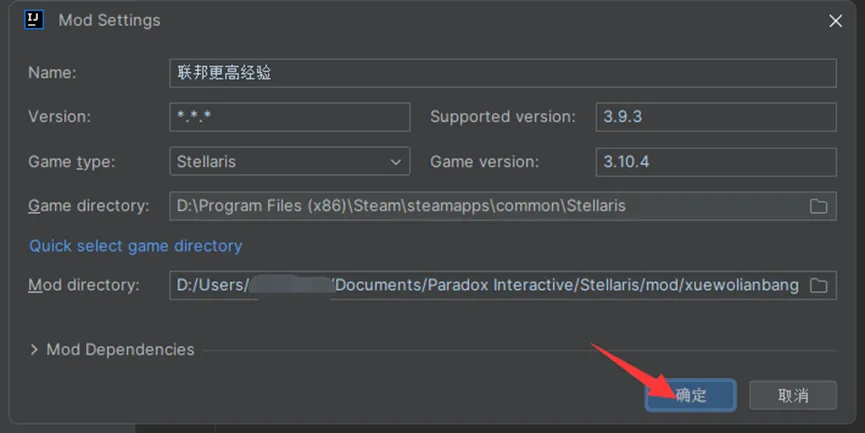Browse for Game directory using folder icon
Screen dimensions: 865x433
point(818,206)
